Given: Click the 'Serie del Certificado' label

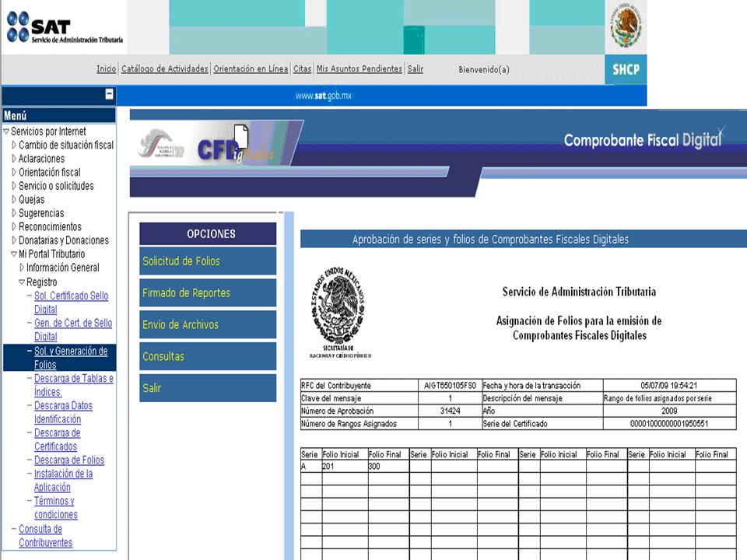Looking at the screenshot, I should tap(515, 424).
